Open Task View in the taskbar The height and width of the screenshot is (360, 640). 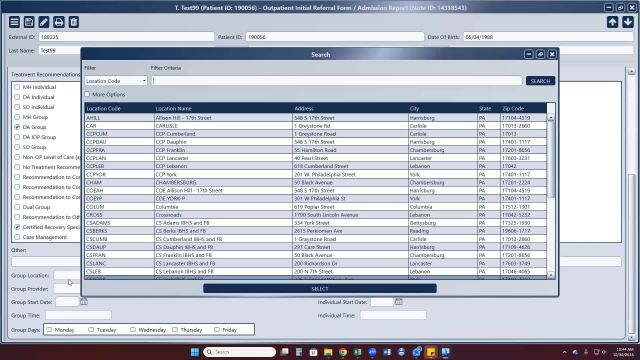[284, 352]
